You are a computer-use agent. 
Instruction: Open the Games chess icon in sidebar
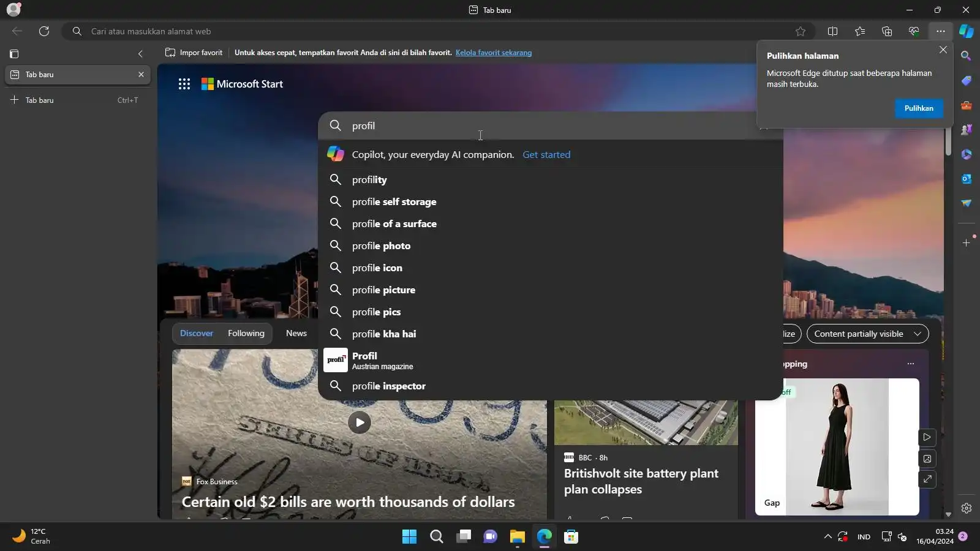click(x=967, y=130)
